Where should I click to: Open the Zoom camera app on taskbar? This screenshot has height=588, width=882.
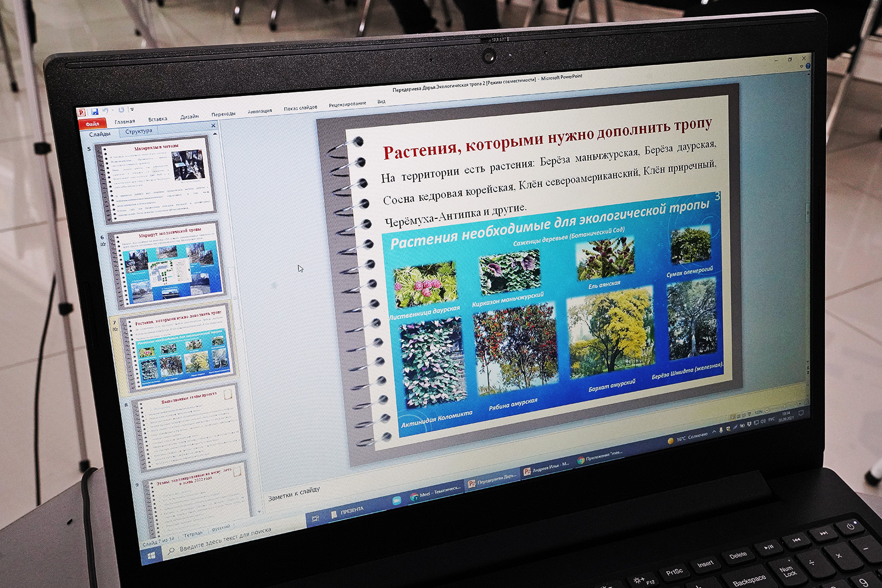point(397,500)
